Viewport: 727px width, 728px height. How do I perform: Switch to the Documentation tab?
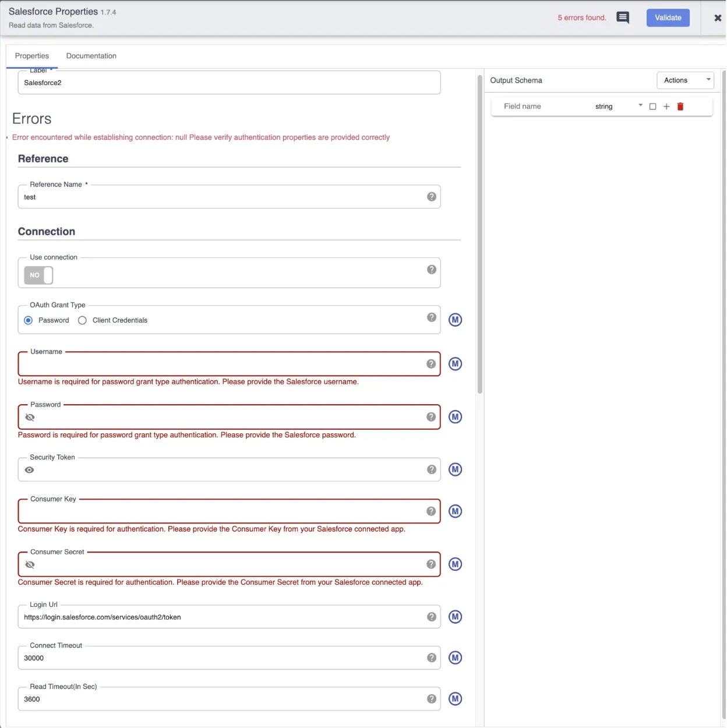[x=91, y=56]
